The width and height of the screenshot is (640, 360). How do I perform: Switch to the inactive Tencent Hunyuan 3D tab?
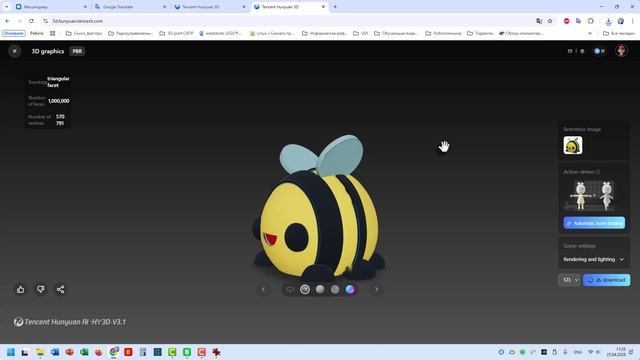[208, 7]
